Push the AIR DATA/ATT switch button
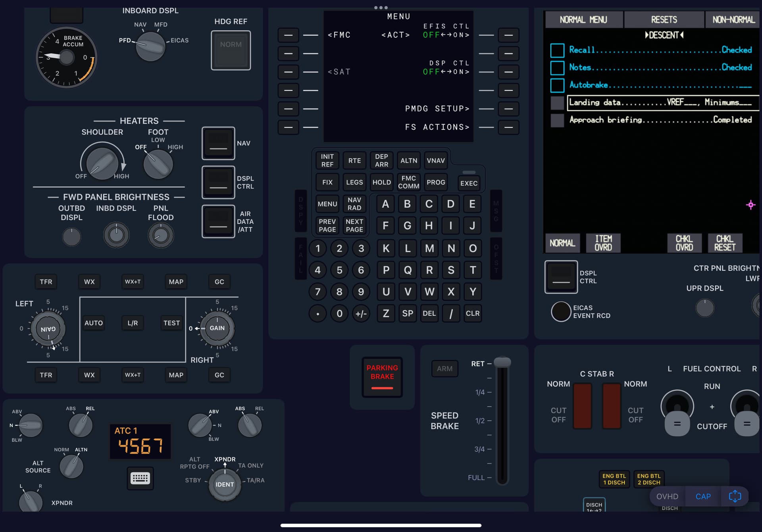The image size is (762, 532). [218, 221]
